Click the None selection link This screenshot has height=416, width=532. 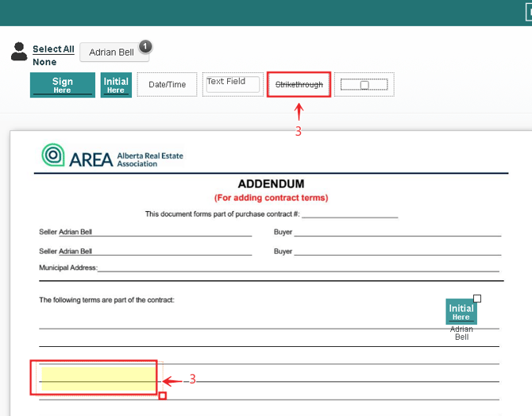click(x=44, y=62)
